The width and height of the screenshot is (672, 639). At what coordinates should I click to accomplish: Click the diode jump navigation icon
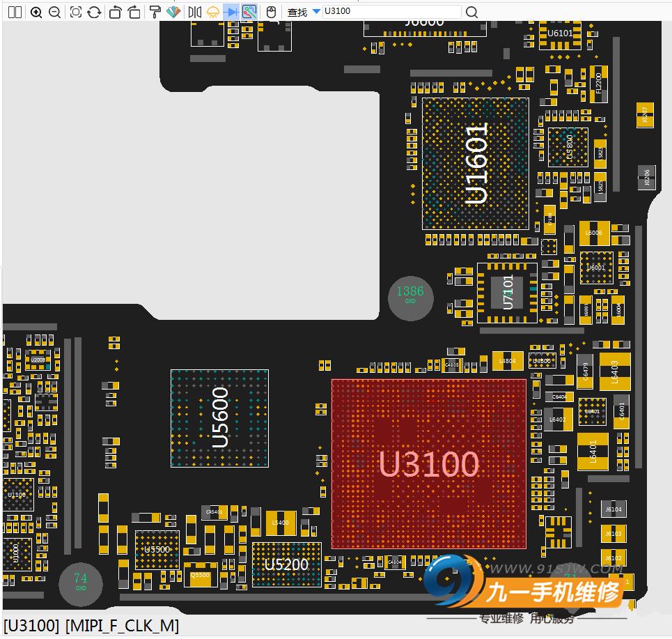[x=232, y=12]
